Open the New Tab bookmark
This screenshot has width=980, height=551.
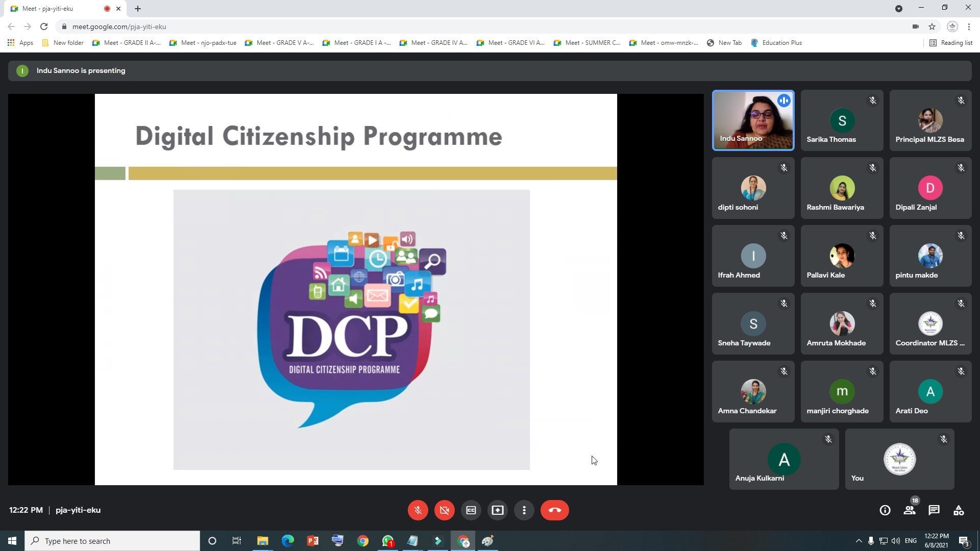tap(724, 43)
